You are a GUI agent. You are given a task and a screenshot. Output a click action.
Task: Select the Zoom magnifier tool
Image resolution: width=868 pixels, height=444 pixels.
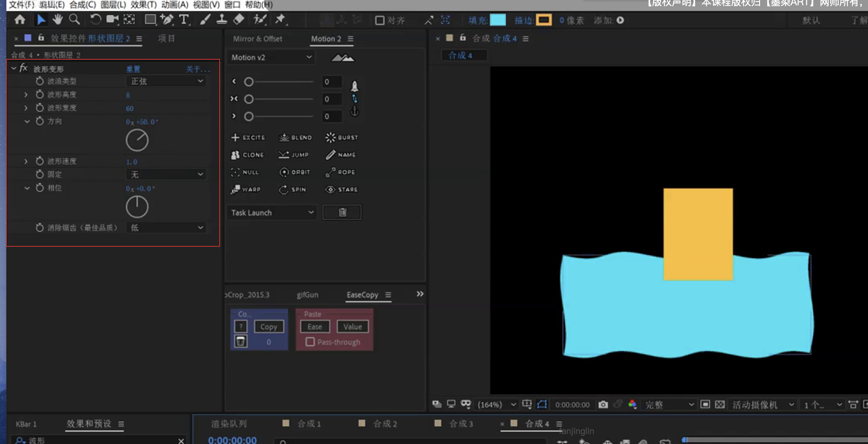(x=74, y=19)
